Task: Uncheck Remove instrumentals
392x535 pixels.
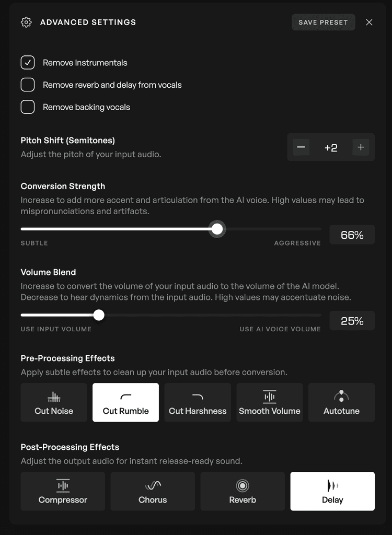Action: (x=27, y=62)
